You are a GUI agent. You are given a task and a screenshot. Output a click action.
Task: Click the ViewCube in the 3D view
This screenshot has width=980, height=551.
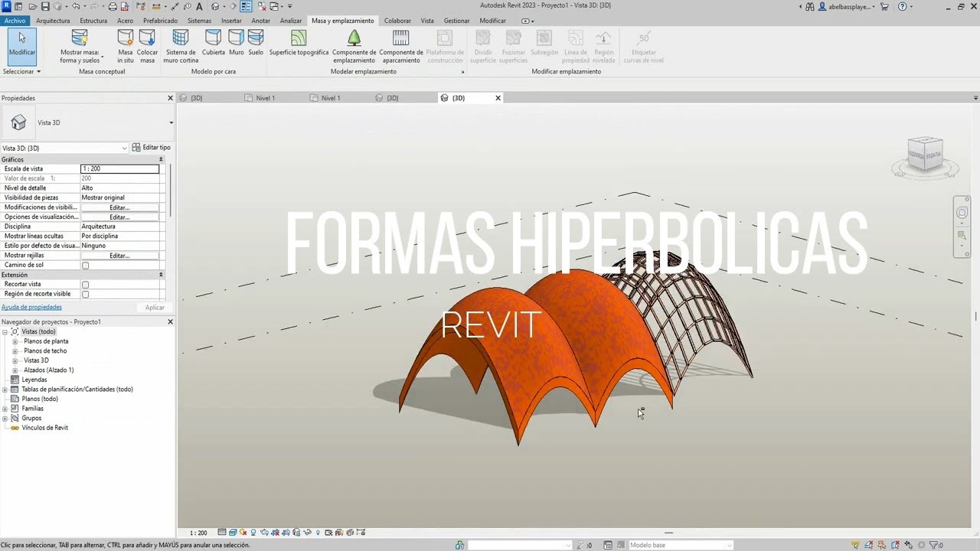(924, 155)
